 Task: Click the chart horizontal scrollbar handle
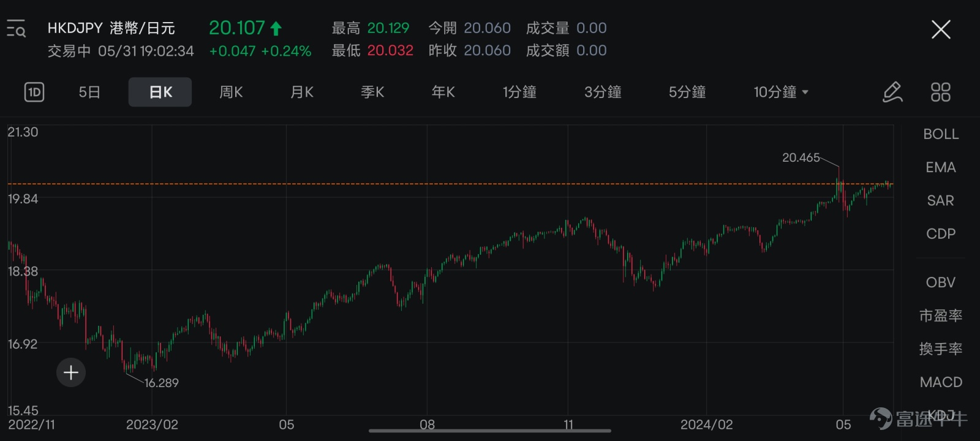[490, 431]
